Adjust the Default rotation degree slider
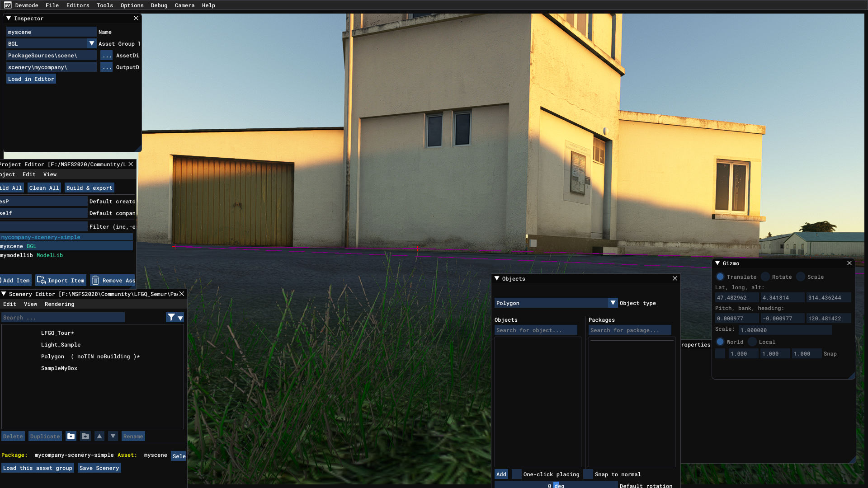Screen dimensions: 868x488 tap(556, 485)
